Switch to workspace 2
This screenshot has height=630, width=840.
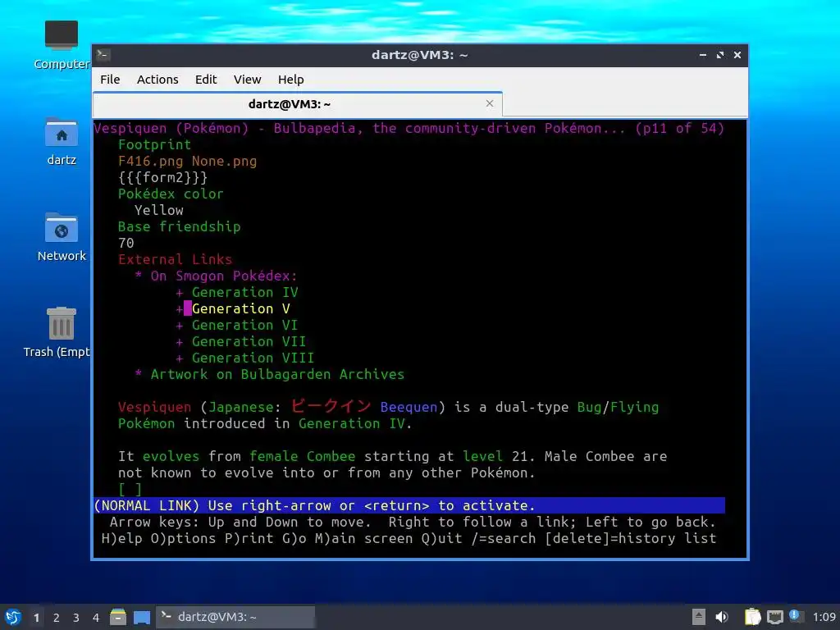[x=57, y=618]
